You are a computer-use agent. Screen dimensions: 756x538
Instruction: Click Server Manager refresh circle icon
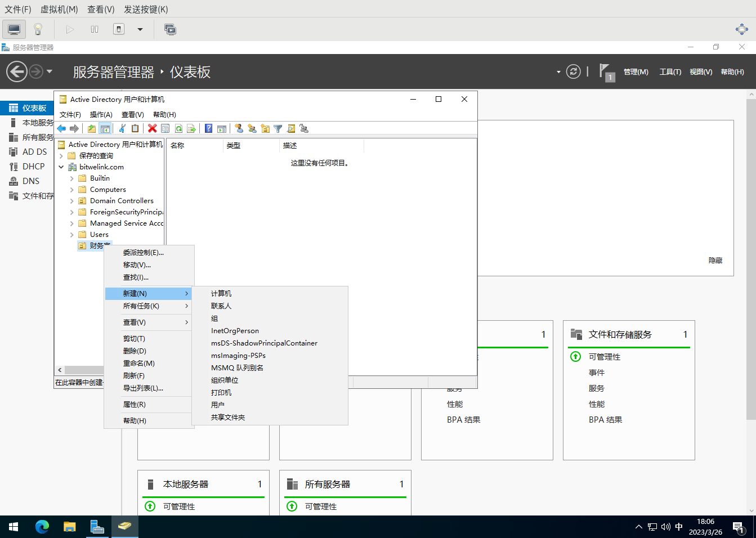pyautogui.click(x=573, y=71)
